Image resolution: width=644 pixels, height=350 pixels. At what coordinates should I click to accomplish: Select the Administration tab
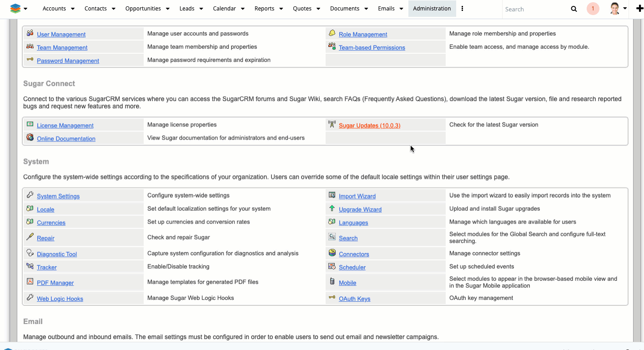432,9
